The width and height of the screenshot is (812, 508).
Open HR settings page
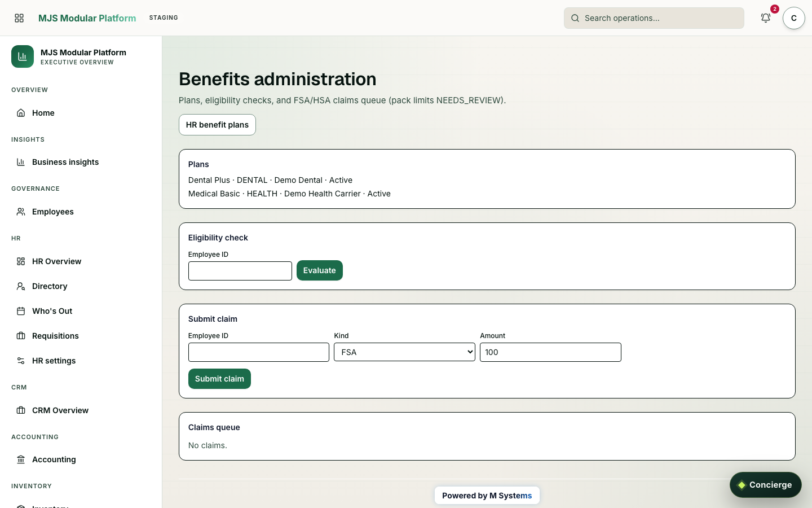click(x=81, y=361)
